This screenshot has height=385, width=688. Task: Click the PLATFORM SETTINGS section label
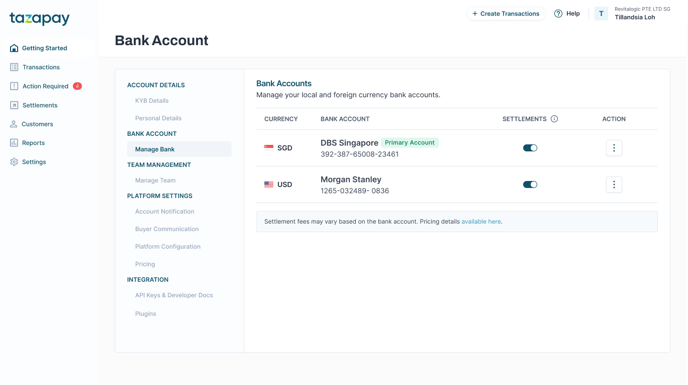click(160, 196)
